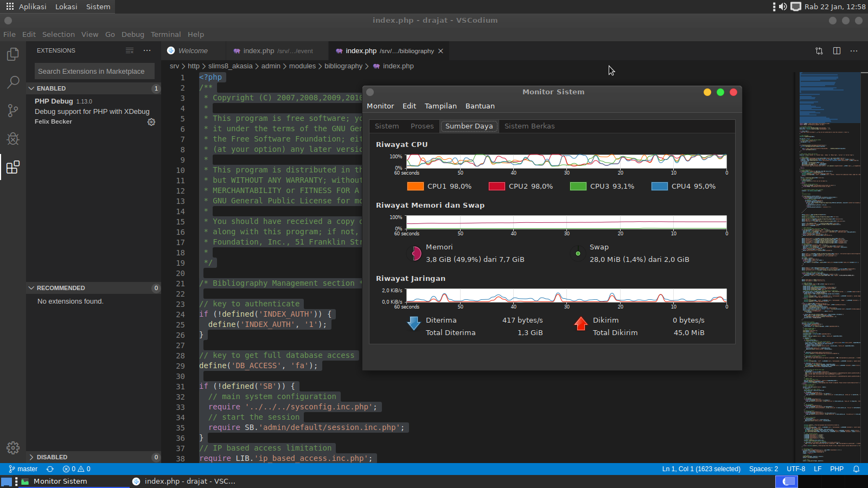Click the workspace switcher in bottom panel
868x488 pixels.
[x=787, y=481]
